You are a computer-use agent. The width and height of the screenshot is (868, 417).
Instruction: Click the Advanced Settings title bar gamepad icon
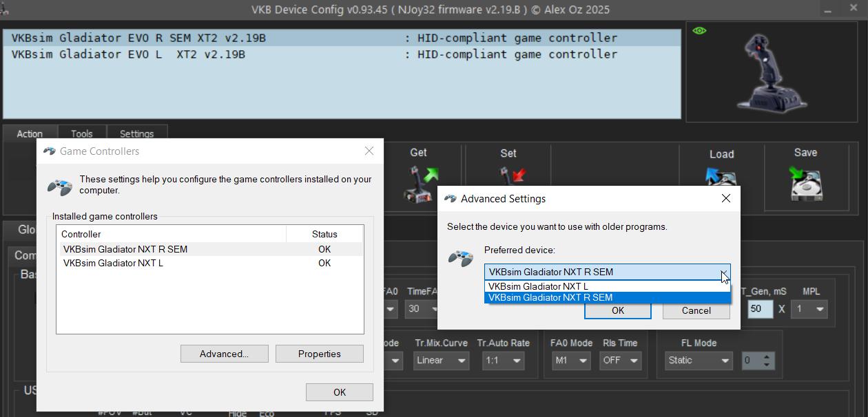(451, 199)
